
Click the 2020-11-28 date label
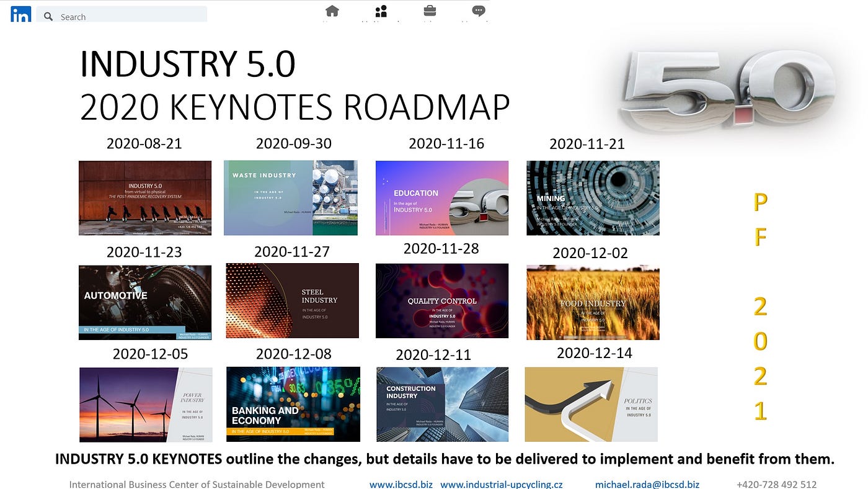pyautogui.click(x=441, y=248)
